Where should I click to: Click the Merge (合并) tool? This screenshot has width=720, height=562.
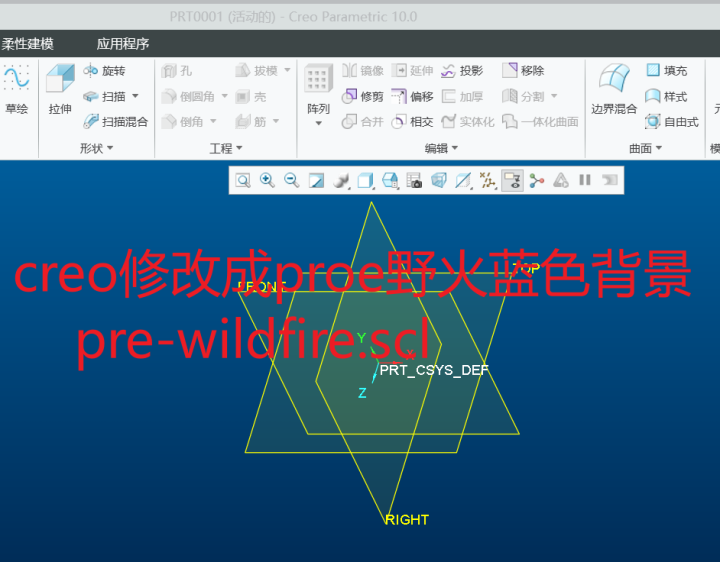[363, 122]
